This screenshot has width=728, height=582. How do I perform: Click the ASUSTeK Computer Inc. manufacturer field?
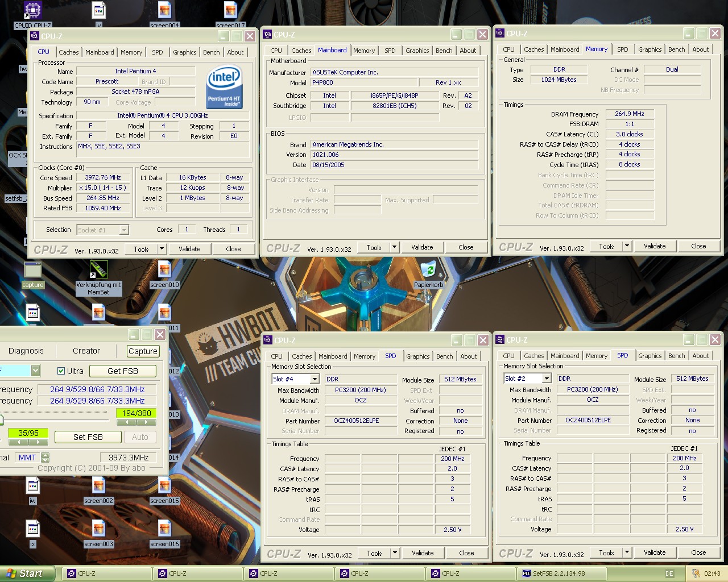[x=395, y=72]
